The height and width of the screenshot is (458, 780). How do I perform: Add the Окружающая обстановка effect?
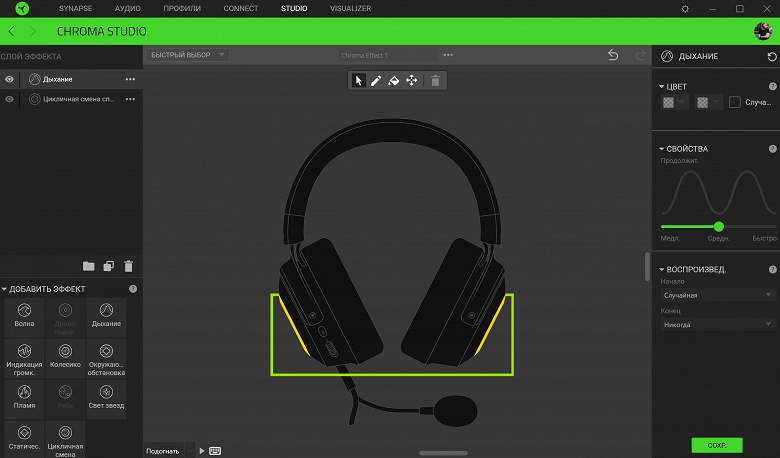pos(106,359)
